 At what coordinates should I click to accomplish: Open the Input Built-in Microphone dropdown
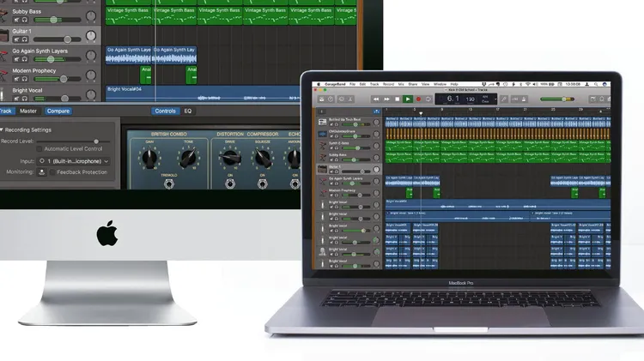74,161
